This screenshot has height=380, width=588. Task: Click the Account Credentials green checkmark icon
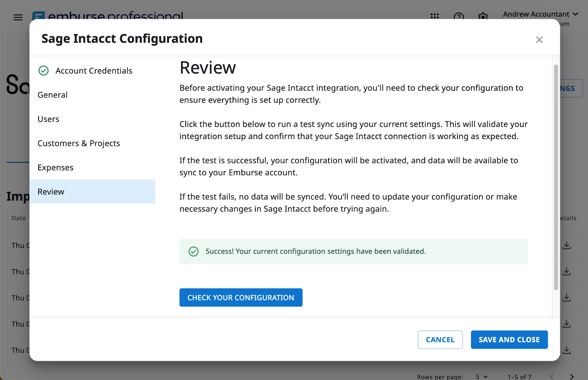tap(43, 71)
